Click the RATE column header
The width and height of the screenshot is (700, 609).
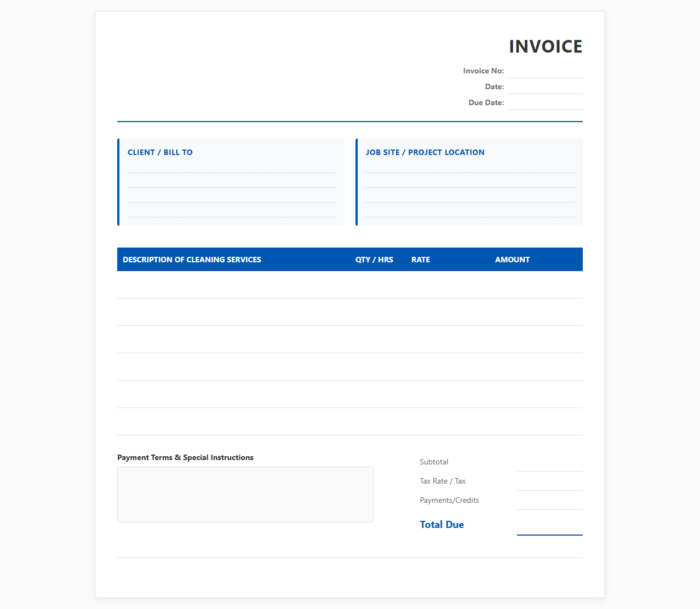point(421,260)
